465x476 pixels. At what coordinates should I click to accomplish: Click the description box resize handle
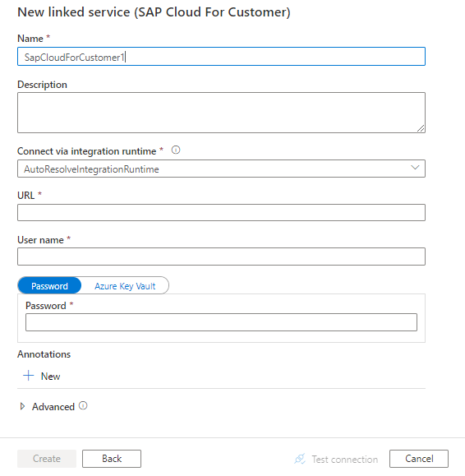(x=421, y=128)
